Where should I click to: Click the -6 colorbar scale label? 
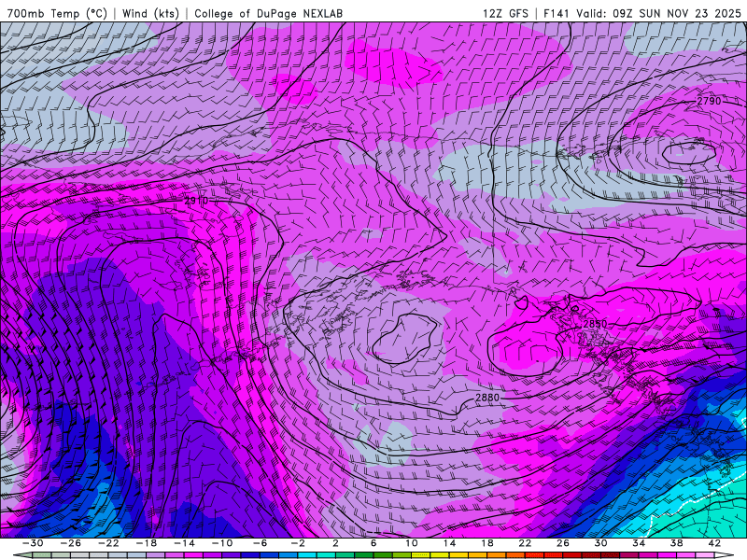261,543
